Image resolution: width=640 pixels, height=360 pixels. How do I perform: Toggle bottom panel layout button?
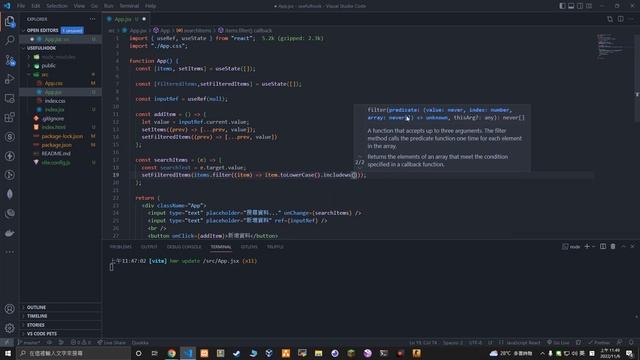(571, 6)
